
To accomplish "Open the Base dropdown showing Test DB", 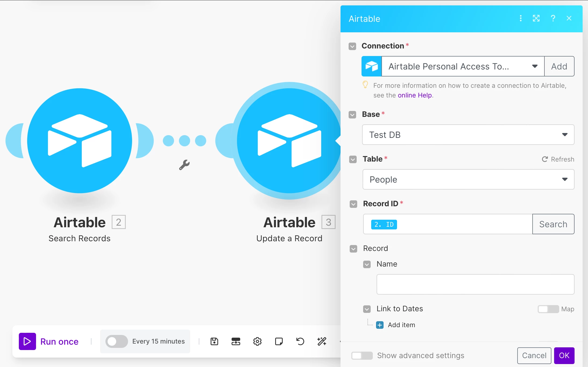I will (x=468, y=135).
